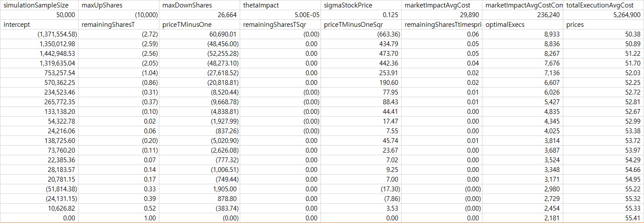Click the optimalExecs value 8,933
The height and width of the screenshot is (223, 644).
click(523, 34)
